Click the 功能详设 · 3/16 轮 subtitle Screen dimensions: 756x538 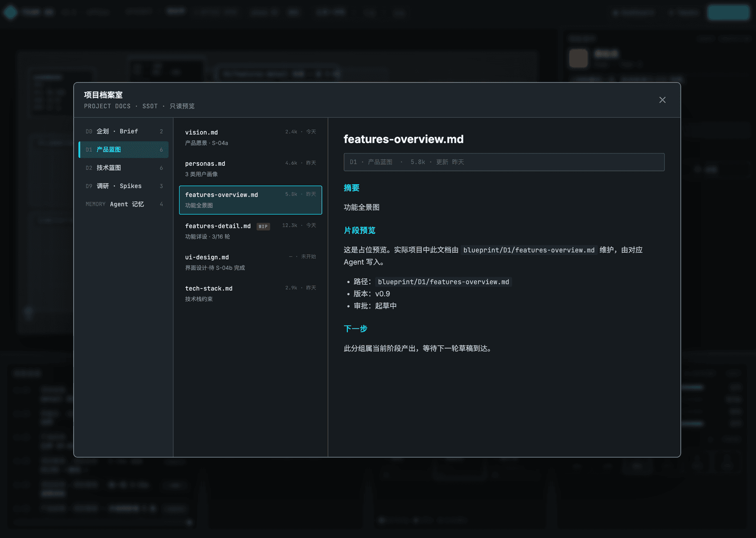point(207,237)
